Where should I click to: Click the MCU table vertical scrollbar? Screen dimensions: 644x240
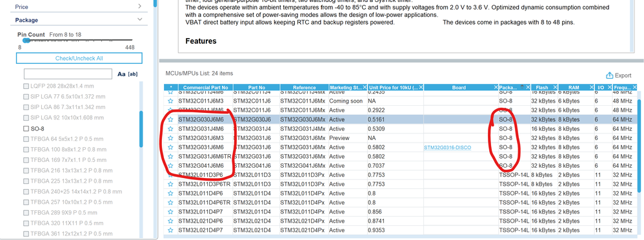pos(639,145)
